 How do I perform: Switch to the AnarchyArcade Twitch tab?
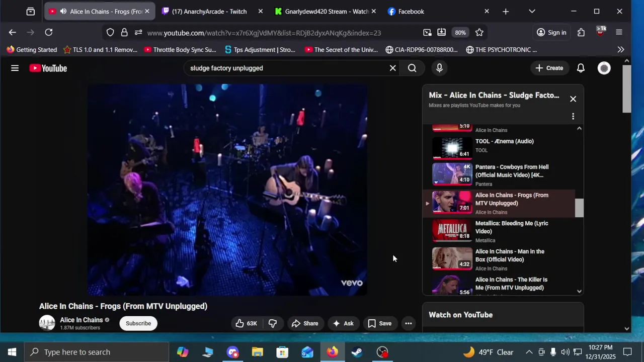pos(213,11)
